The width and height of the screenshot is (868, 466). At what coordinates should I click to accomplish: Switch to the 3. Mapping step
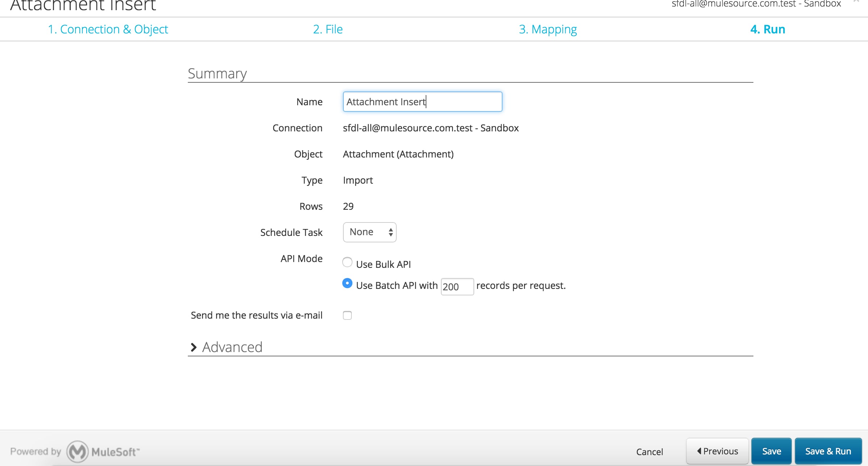click(x=548, y=29)
